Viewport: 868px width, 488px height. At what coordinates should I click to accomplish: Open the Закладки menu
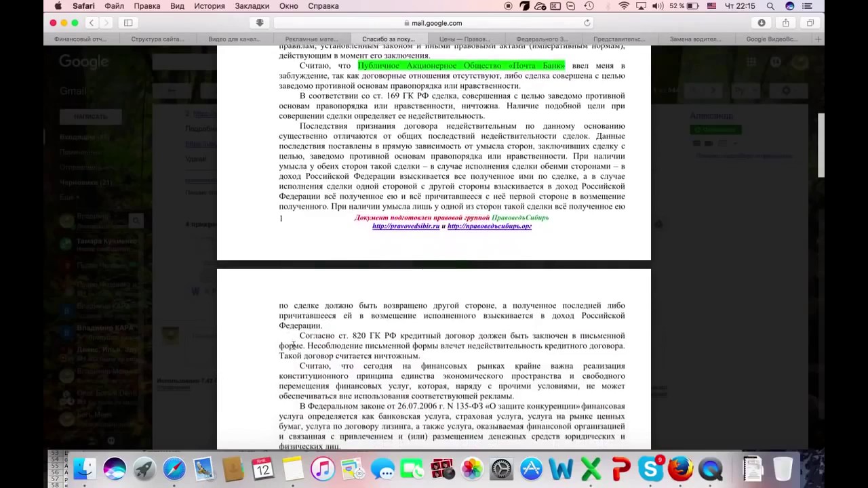click(x=252, y=6)
